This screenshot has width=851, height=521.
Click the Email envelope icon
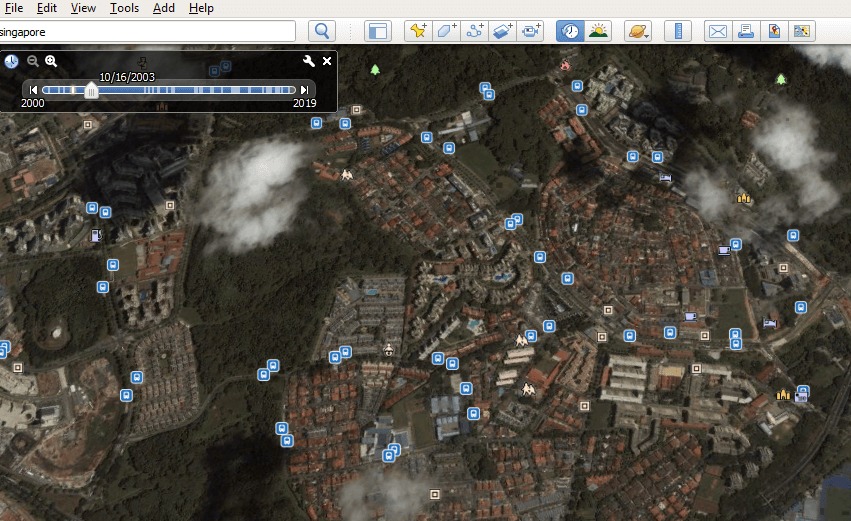coord(717,31)
